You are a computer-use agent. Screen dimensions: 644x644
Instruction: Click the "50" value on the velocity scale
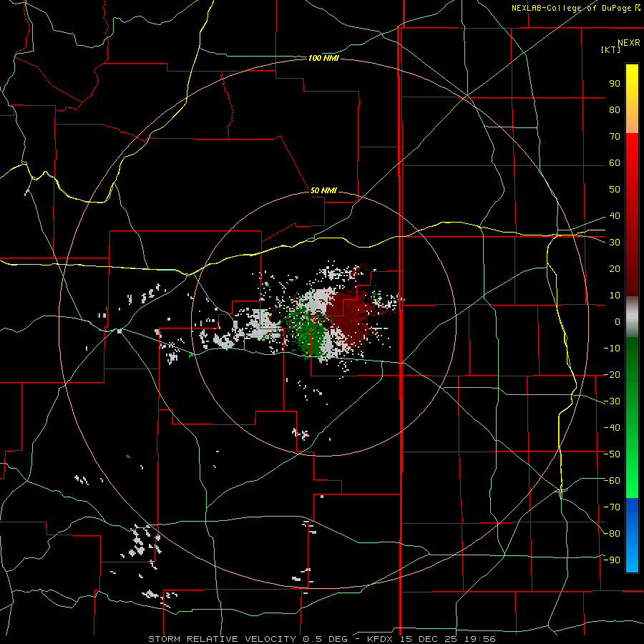pyautogui.click(x=615, y=190)
